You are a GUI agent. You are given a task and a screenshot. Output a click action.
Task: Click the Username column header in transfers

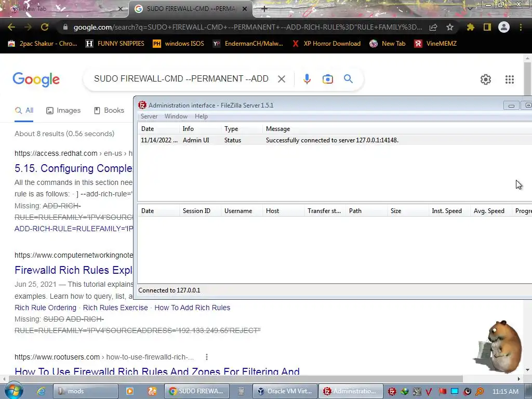pos(242,211)
